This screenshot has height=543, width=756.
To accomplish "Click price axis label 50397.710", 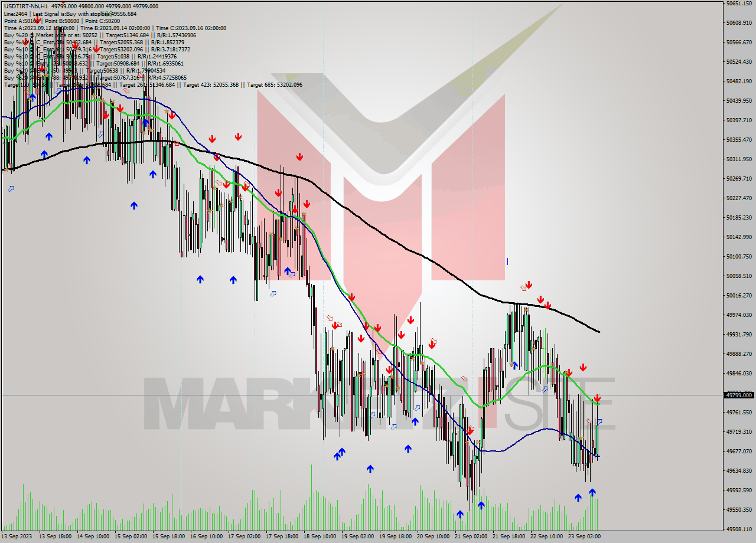I will click(739, 120).
